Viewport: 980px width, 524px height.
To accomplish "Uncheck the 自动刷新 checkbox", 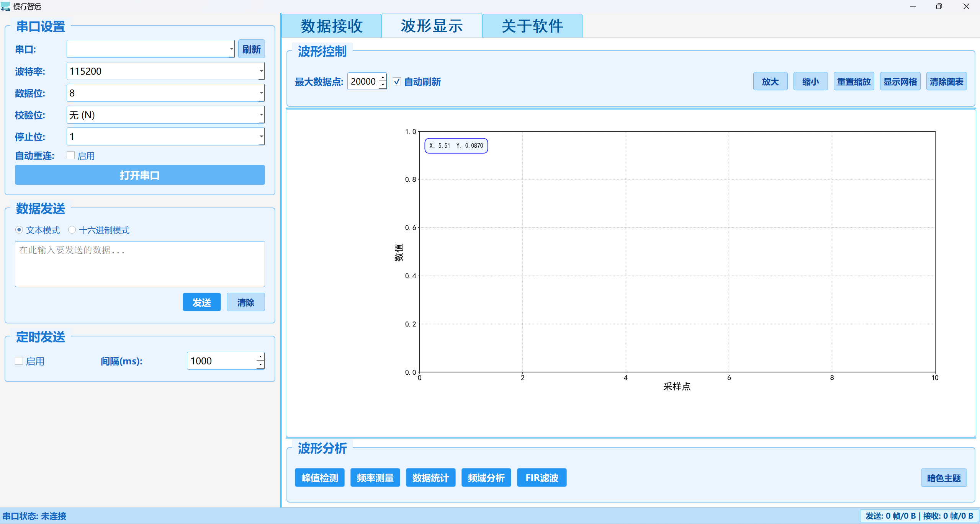I will pos(397,82).
